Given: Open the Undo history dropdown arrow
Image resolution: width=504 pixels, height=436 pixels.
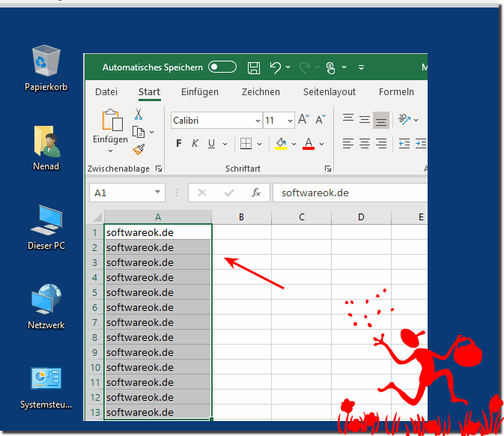Looking at the screenshot, I should (288, 67).
